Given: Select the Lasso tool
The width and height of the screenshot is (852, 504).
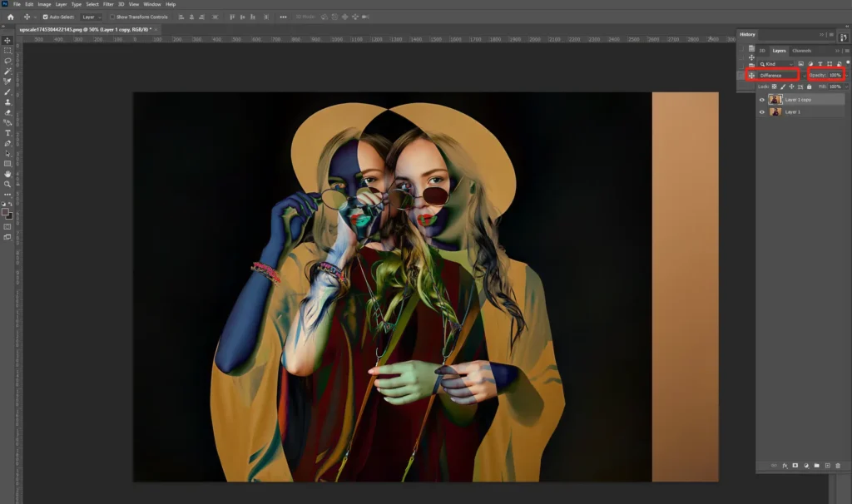Looking at the screenshot, I should [x=7, y=60].
